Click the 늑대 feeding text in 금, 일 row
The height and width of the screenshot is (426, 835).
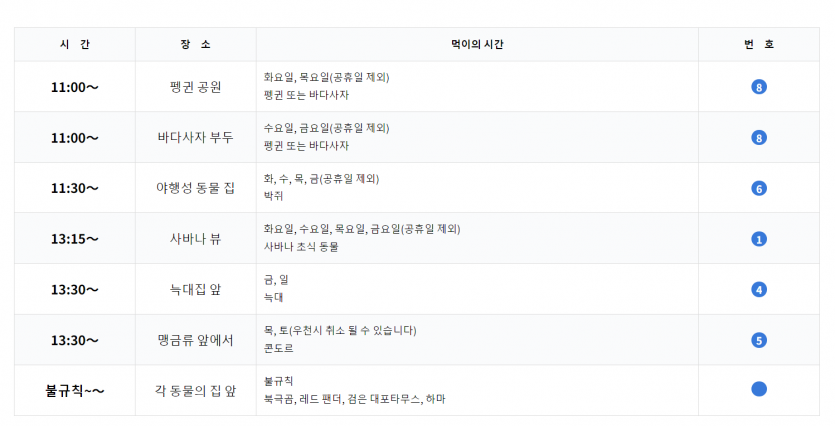[274, 298]
